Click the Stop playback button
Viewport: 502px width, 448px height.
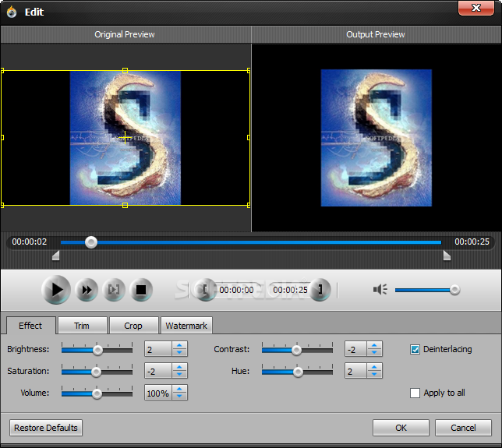(141, 290)
